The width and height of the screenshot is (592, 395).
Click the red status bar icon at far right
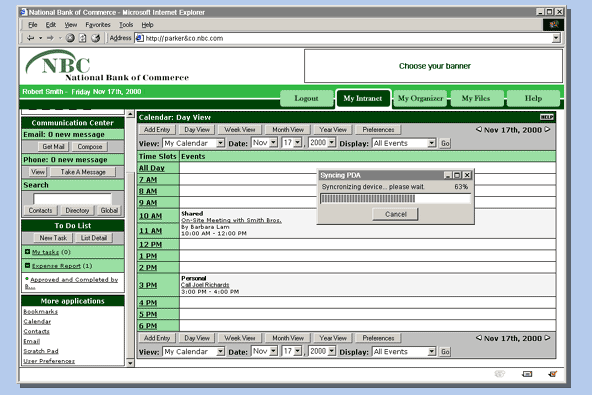coord(552,374)
